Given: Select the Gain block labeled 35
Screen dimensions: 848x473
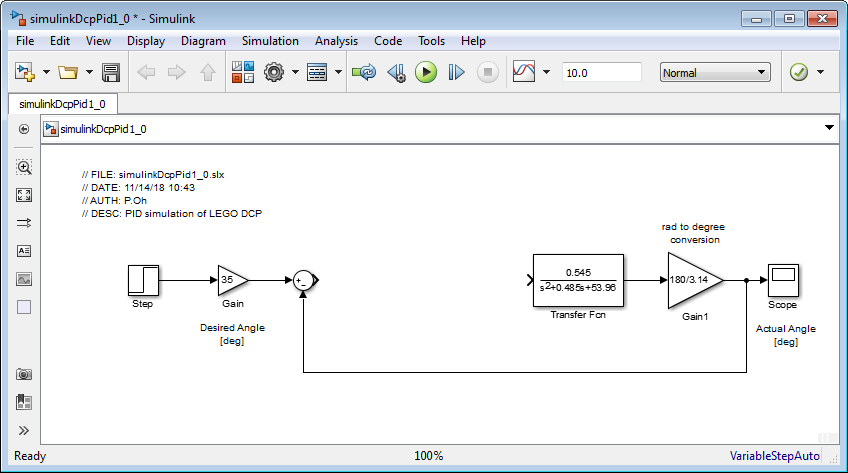Looking at the screenshot, I should click(x=233, y=280).
